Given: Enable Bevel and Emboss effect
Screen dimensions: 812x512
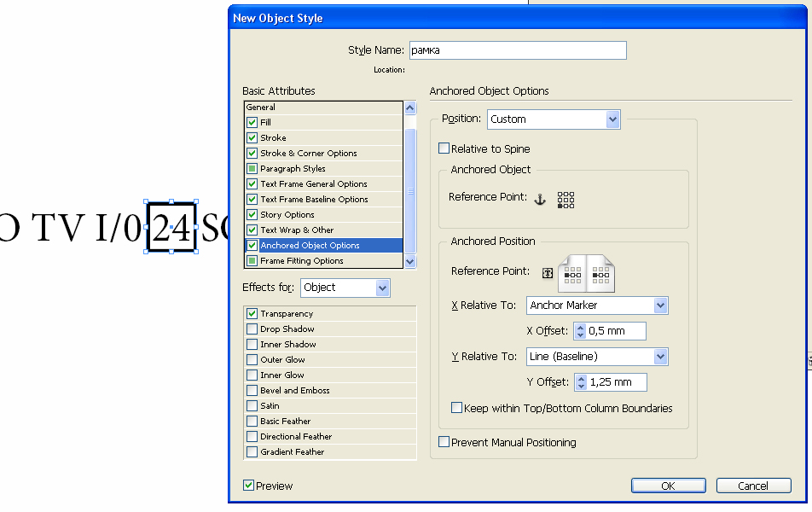Looking at the screenshot, I should (252, 390).
